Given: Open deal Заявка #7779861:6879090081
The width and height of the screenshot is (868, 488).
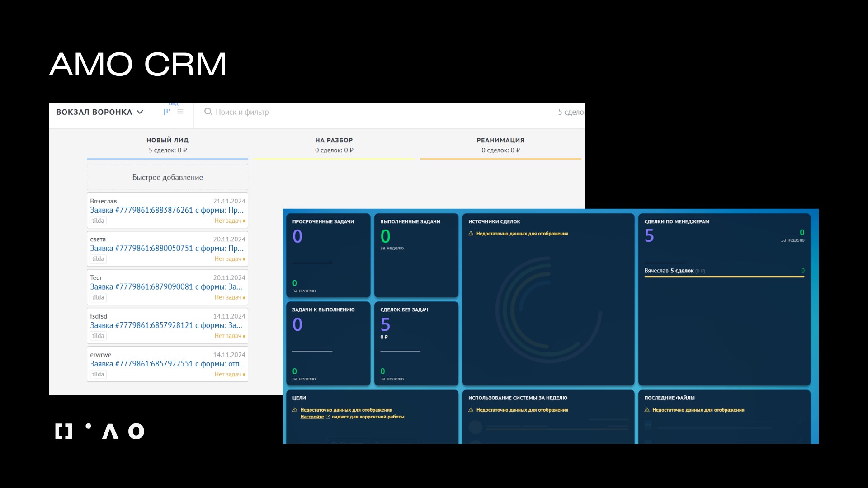Looking at the screenshot, I should [x=166, y=287].
